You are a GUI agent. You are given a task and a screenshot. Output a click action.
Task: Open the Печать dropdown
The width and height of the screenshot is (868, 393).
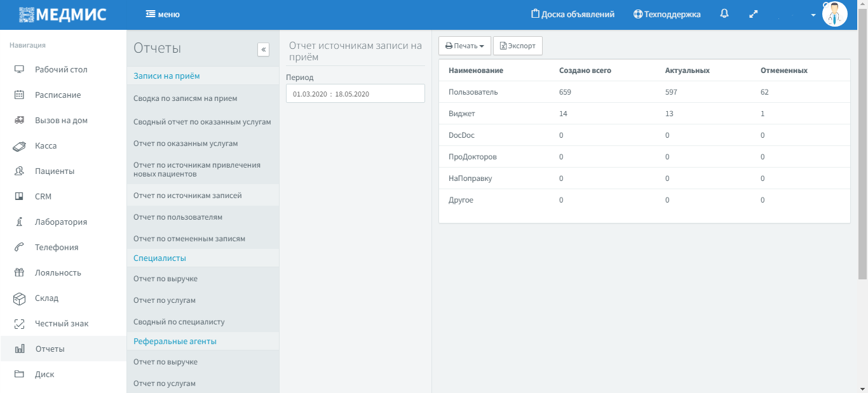pos(465,46)
